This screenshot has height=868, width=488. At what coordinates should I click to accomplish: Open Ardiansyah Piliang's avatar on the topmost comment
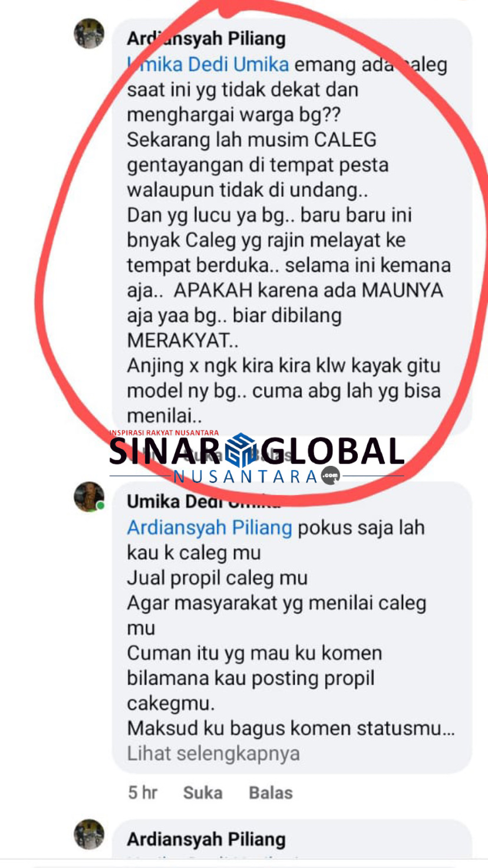(89, 33)
